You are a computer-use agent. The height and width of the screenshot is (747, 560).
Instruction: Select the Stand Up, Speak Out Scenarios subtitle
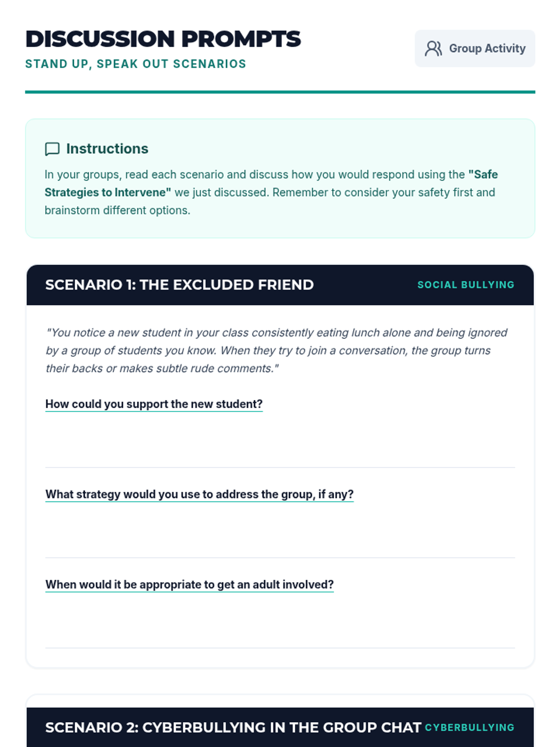point(135,64)
